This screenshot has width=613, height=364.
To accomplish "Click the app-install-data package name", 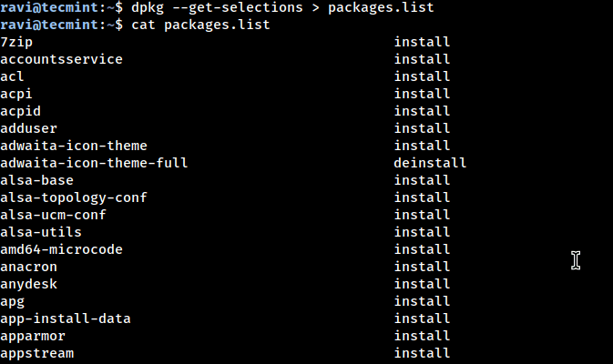I will click(x=66, y=318).
